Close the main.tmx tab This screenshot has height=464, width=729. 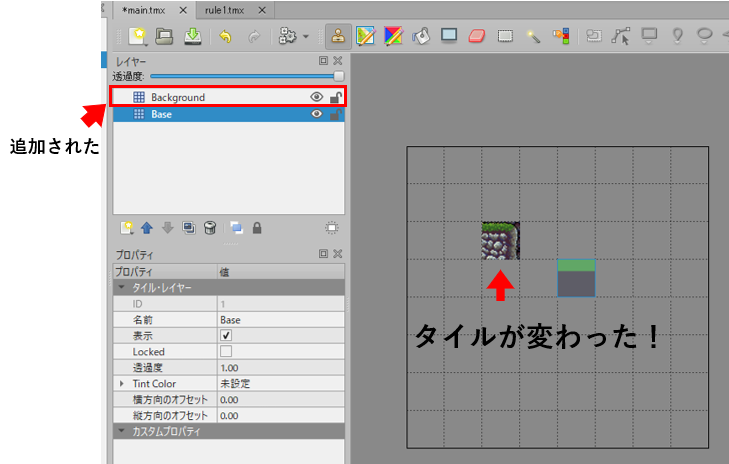tap(183, 10)
